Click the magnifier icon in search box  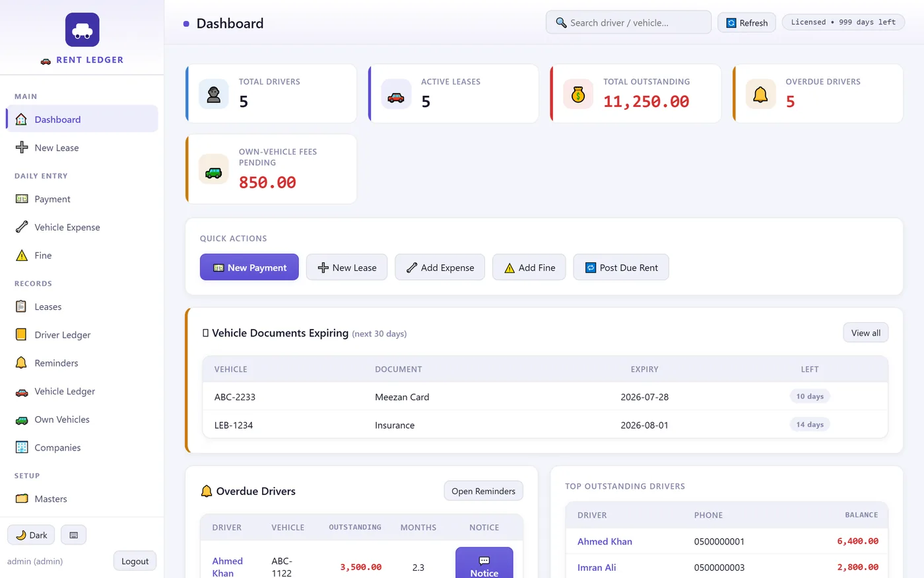[x=561, y=22]
